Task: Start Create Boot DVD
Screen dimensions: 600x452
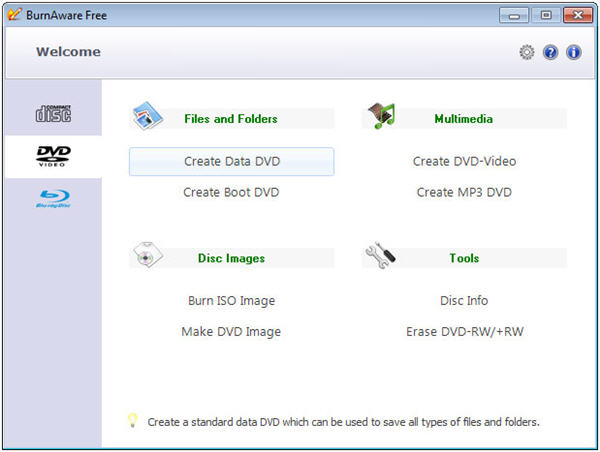Action: pos(231,192)
